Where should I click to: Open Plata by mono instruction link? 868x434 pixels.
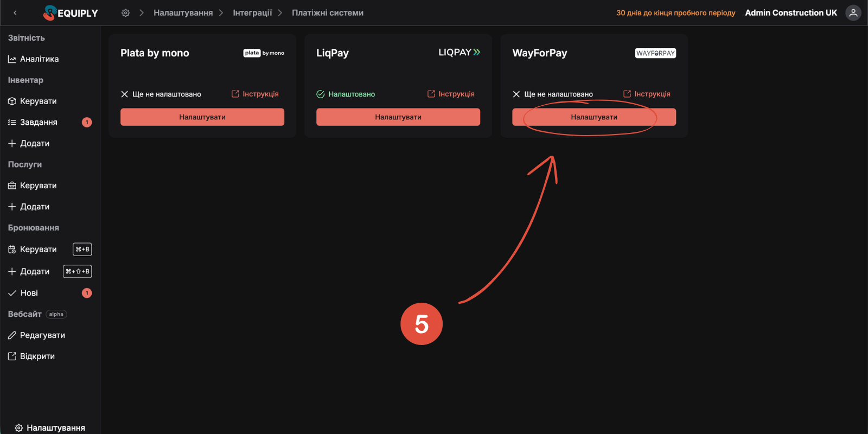coord(255,94)
